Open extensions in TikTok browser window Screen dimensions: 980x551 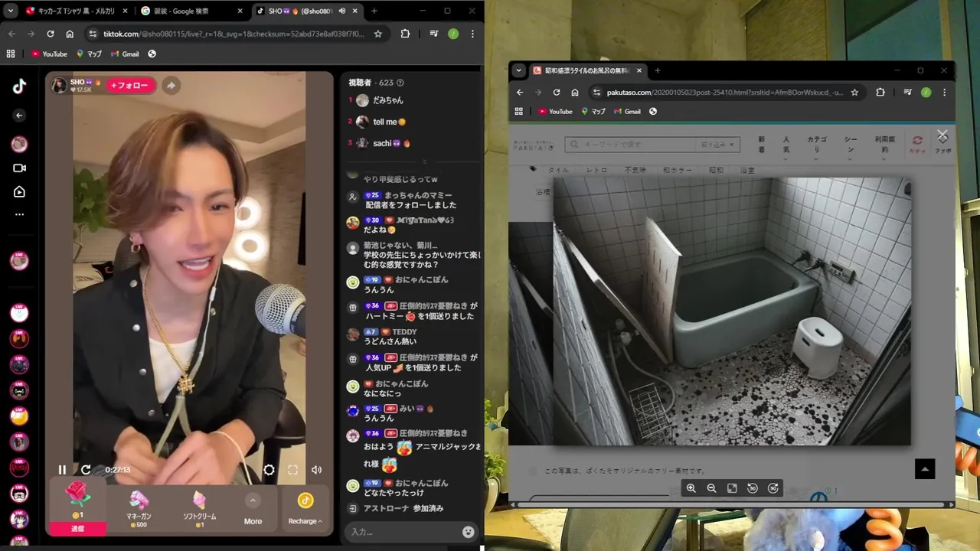click(405, 34)
